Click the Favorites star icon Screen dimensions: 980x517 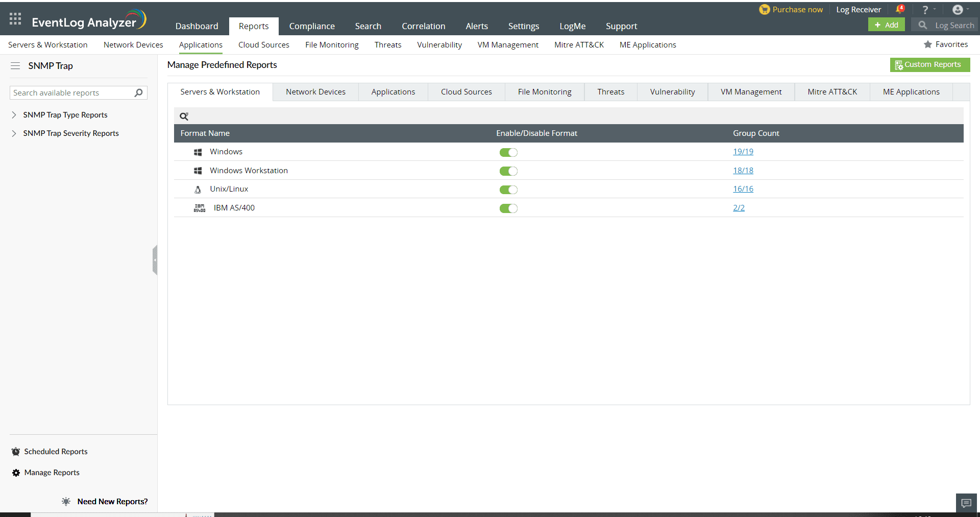click(928, 44)
